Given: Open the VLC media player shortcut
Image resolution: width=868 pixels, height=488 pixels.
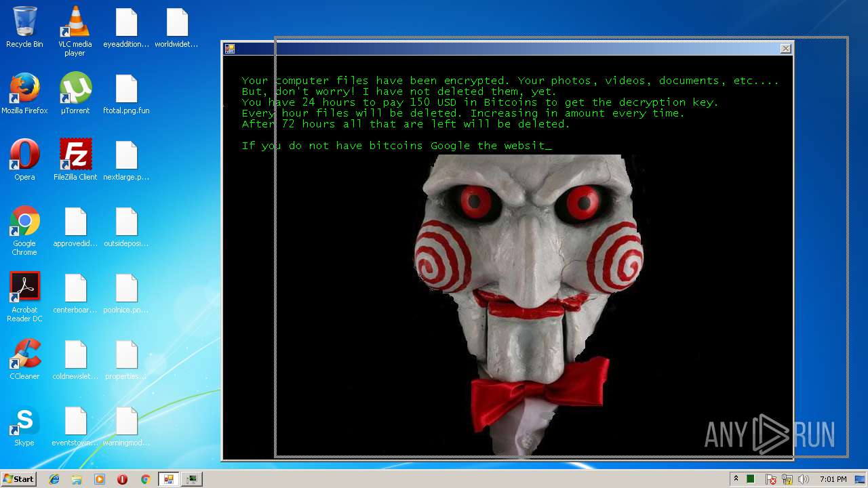Looking at the screenshot, I should [x=75, y=31].
